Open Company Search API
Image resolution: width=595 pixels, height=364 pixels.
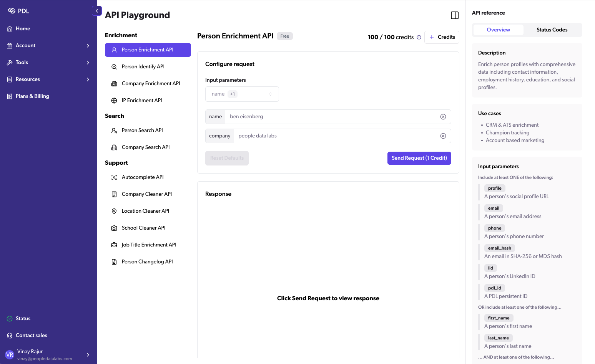(148, 147)
